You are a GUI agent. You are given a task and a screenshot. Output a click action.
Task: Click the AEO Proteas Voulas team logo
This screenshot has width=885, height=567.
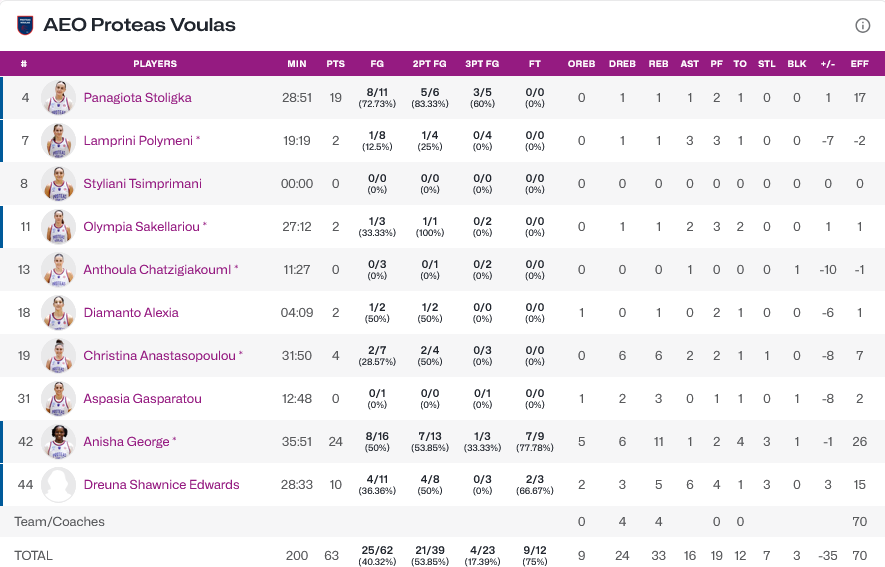[x=25, y=25]
